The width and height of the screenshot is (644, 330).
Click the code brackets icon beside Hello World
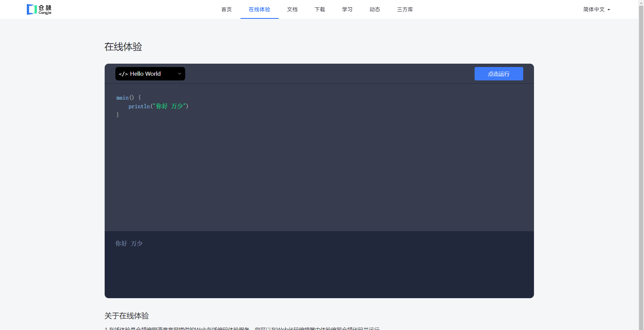click(123, 74)
